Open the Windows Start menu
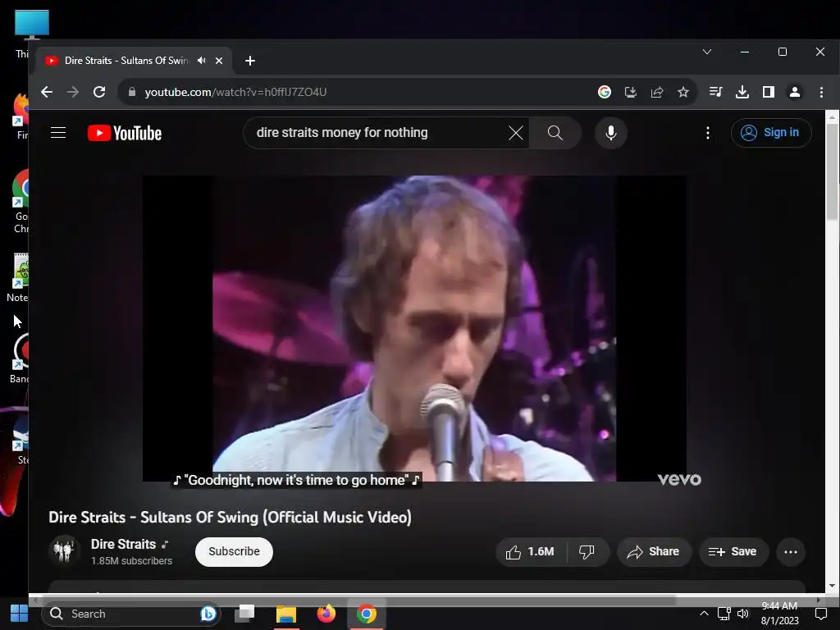840x630 pixels. [x=20, y=614]
